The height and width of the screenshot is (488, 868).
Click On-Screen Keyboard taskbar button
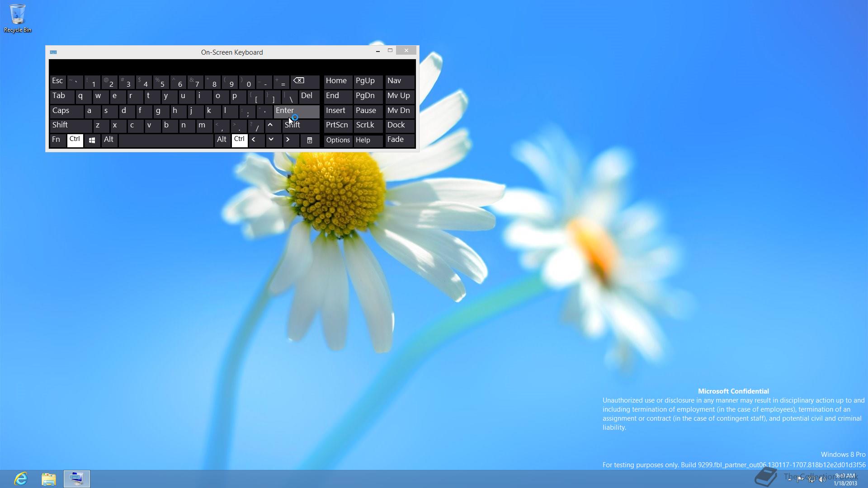(x=77, y=479)
